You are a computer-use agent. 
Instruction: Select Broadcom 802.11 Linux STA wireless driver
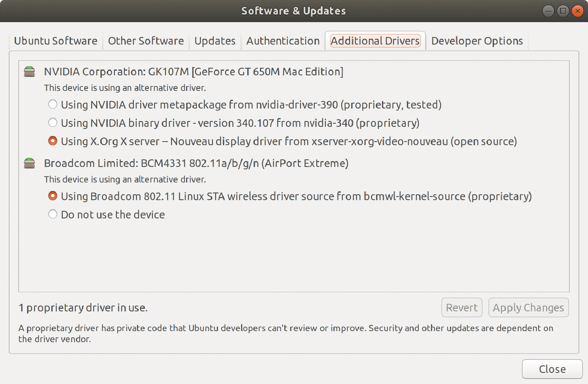[x=53, y=196]
